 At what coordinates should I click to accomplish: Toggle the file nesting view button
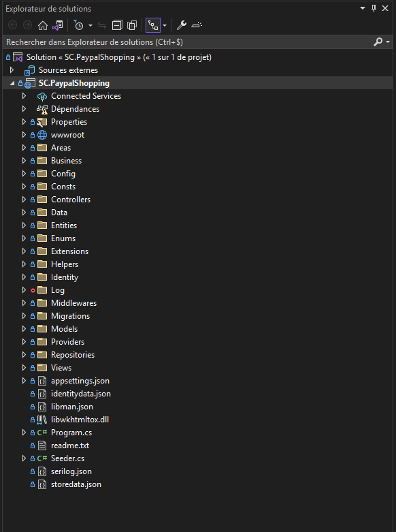pos(153,25)
